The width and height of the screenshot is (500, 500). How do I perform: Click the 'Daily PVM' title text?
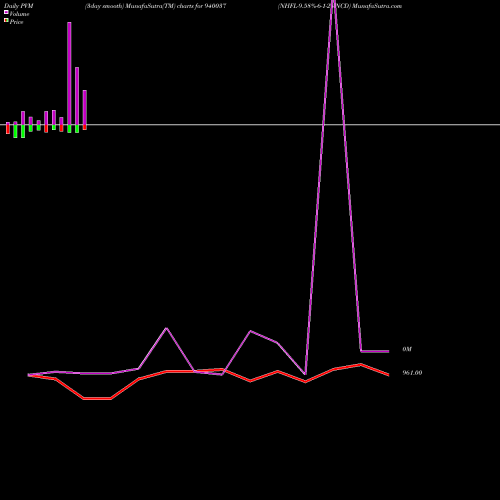[x=19, y=6]
